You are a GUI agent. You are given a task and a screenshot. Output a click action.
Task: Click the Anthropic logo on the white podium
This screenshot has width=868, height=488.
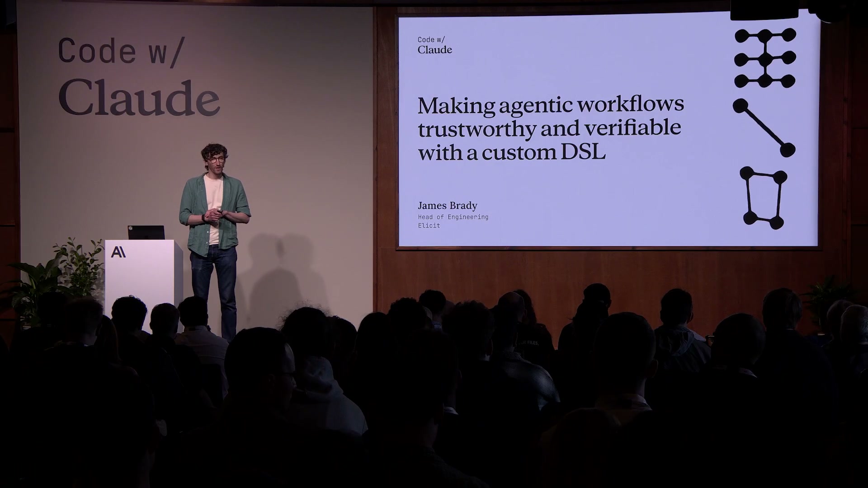118,252
